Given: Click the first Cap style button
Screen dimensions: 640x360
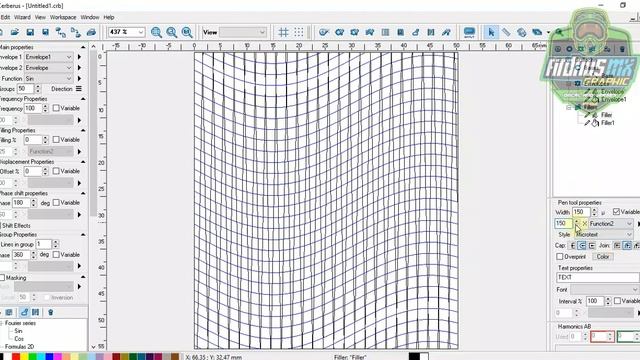Looking at the screenshot, I should tap(573, 246).
